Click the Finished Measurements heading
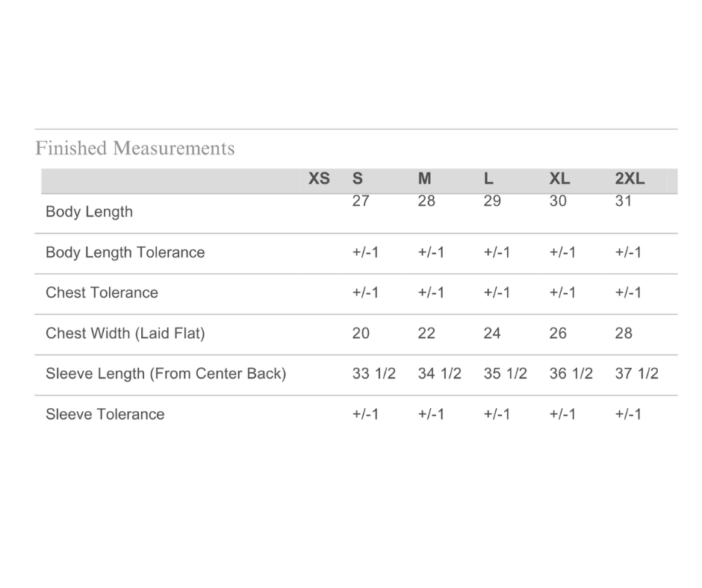702x588 pixels. pos(134,148)
